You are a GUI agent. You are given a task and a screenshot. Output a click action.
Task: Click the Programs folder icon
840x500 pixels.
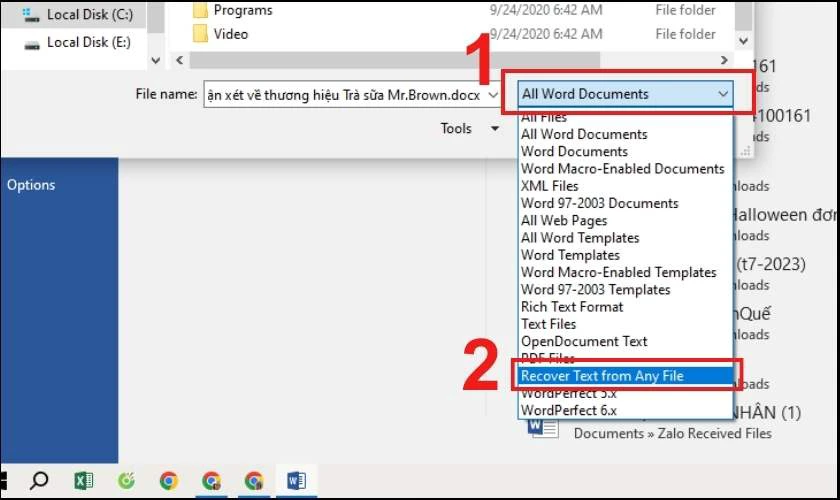pyautogui.click(x=200, y=10)
